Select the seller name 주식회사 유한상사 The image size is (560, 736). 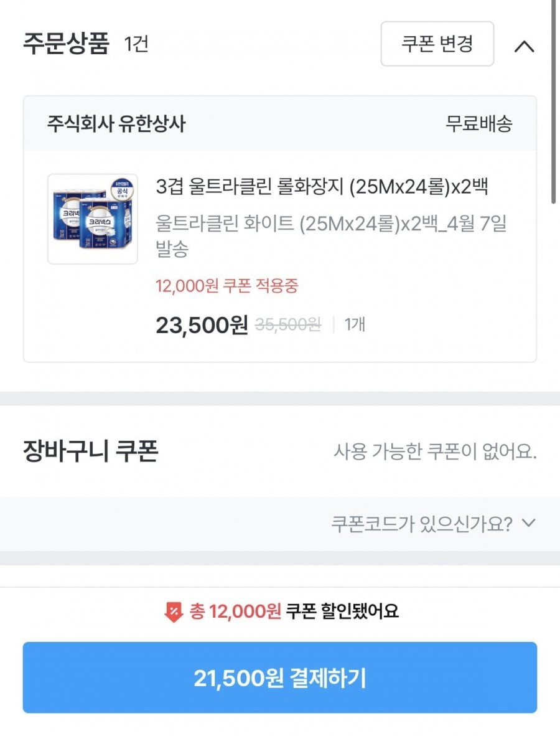pyautogui.click(x=116, y=124)
